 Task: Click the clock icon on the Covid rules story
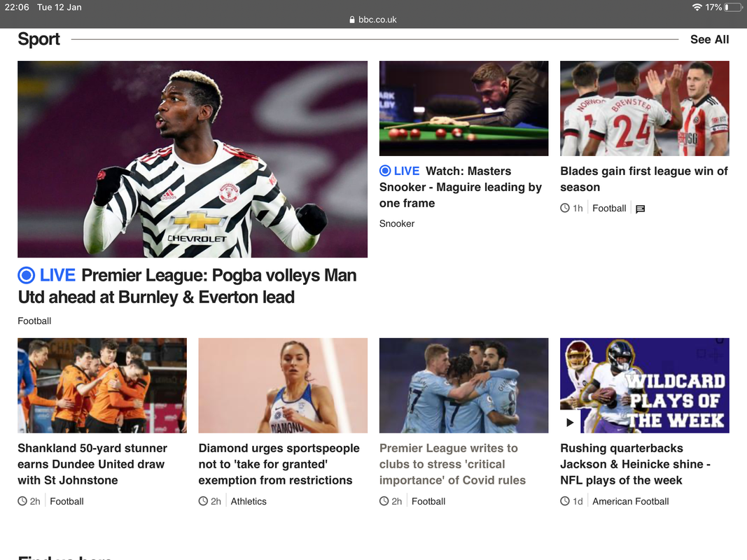point(384,501)
